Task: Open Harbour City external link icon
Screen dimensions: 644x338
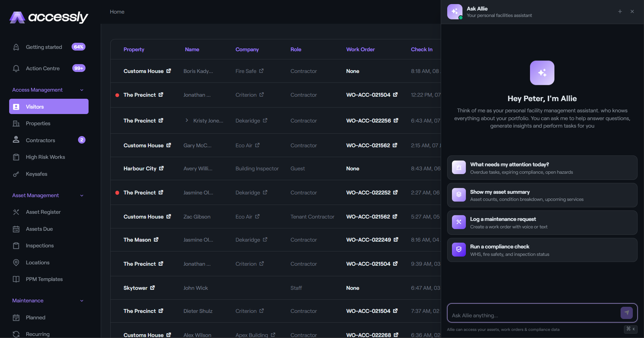Action: (162, 168)
